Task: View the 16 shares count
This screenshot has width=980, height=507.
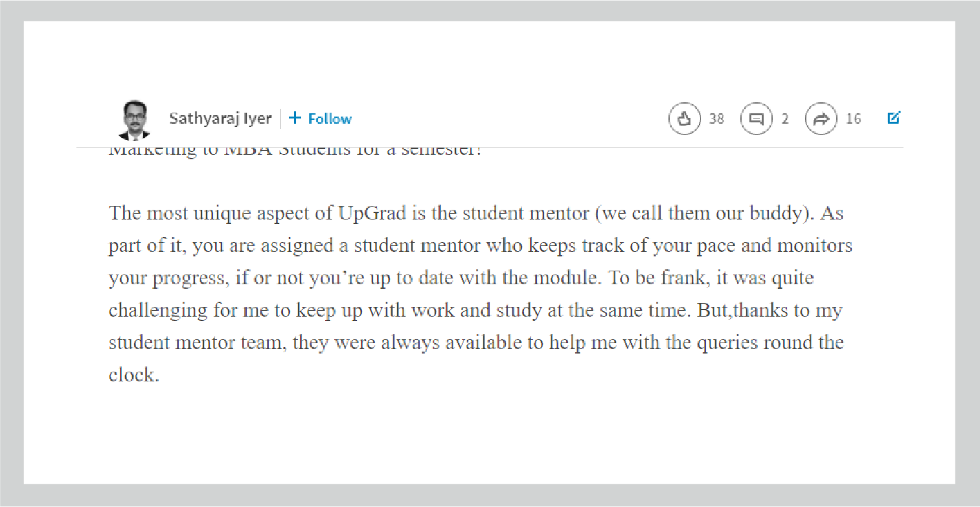Action: (x=854, y=119)
